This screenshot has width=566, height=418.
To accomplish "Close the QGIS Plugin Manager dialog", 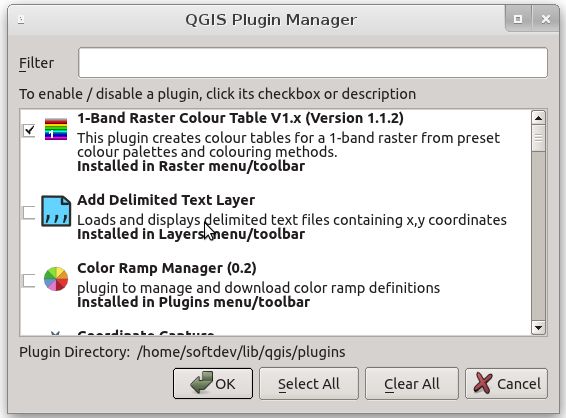I will tap(545, 19).
